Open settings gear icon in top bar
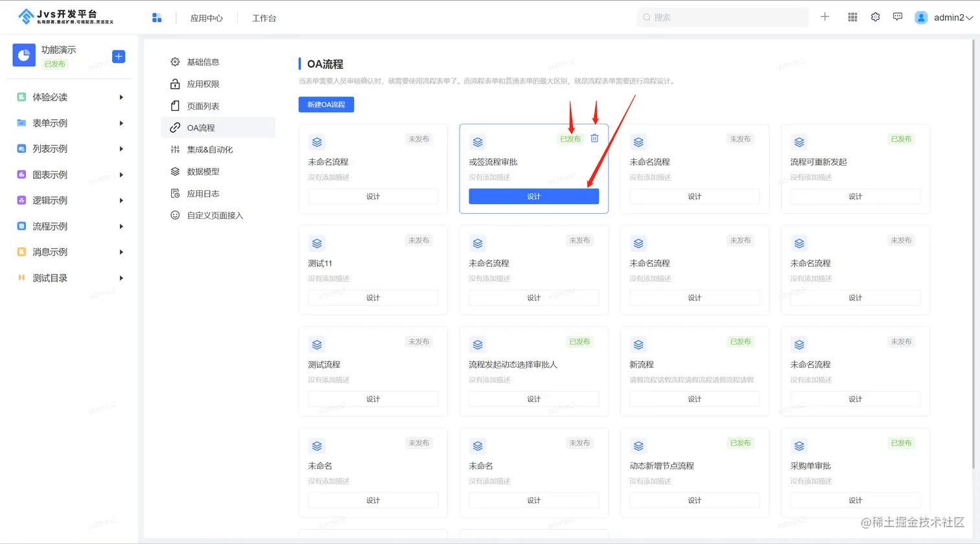 click(876, 17)
